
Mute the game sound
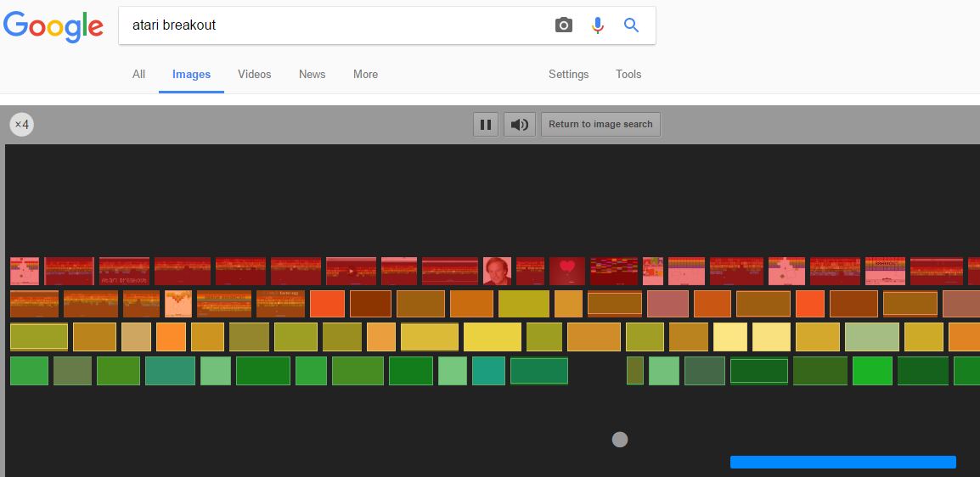pos(520,124)
